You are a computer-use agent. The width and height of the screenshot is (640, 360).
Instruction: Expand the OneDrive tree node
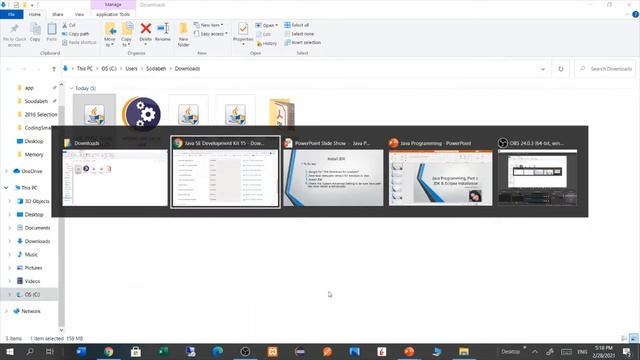tap(7, 171)
